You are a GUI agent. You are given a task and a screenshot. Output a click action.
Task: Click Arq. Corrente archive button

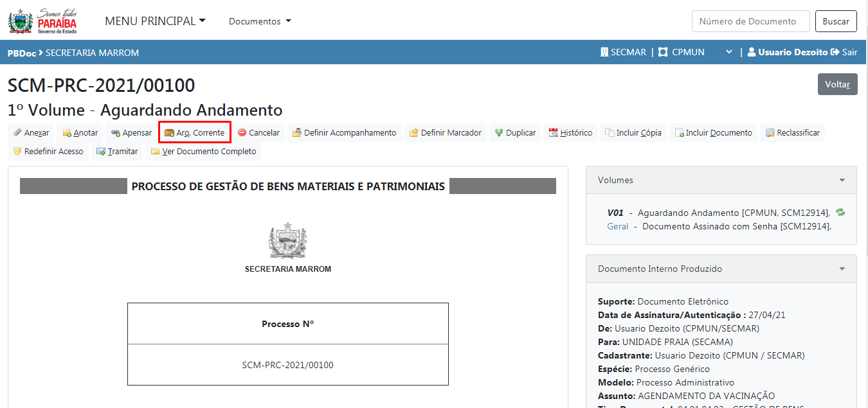tap(194, 133)
